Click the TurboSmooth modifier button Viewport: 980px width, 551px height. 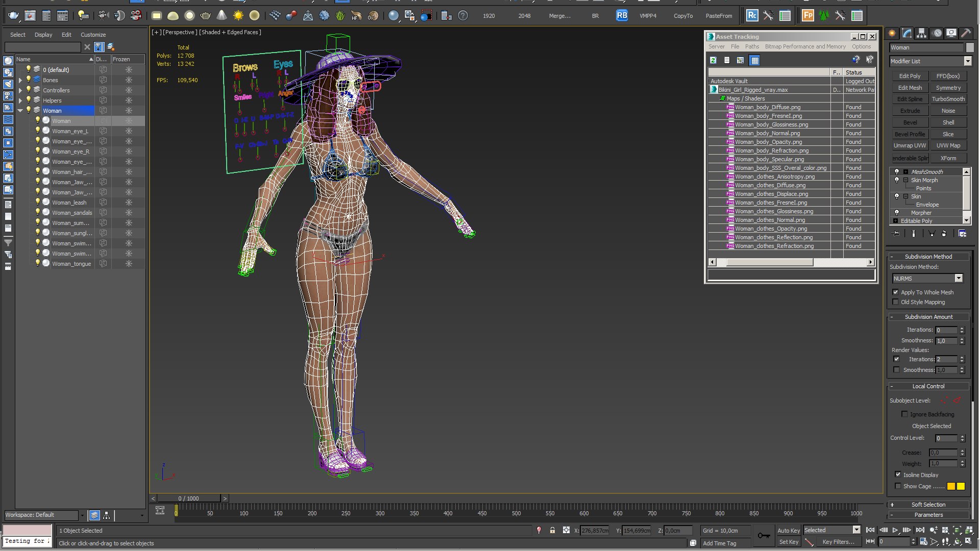point(948,99)
